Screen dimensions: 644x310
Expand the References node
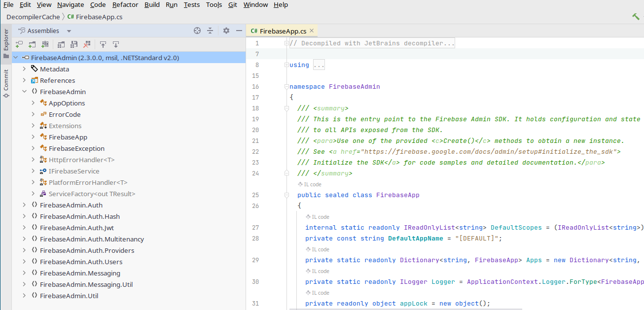coord(24,80)
